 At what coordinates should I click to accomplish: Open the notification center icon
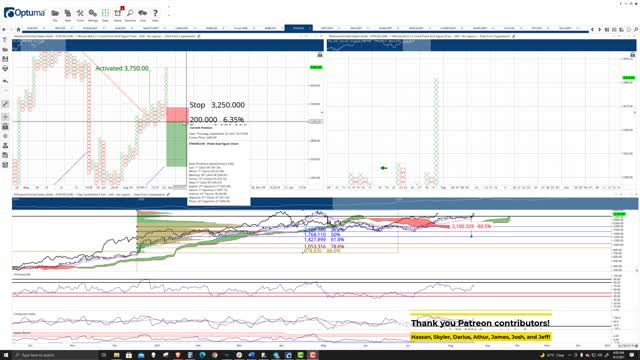click(x=632, y=355)
